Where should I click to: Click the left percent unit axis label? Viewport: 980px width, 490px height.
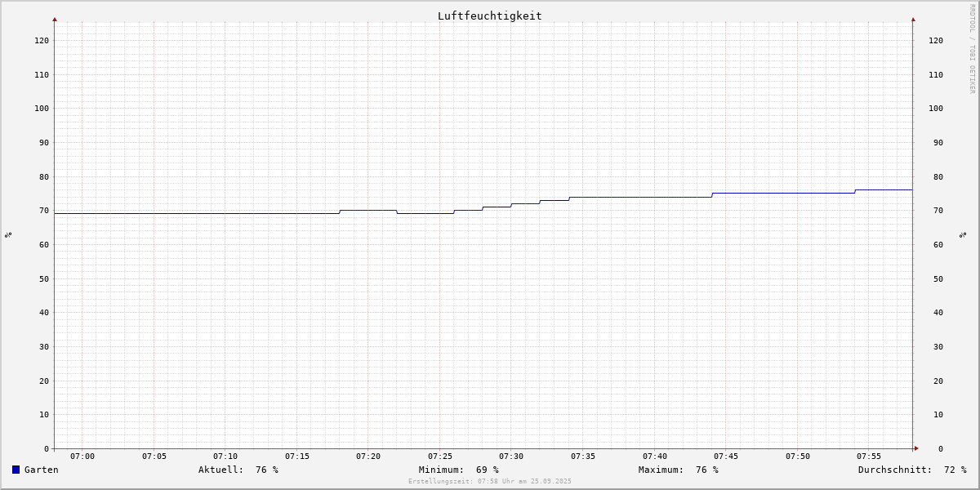tap(8, 234)
